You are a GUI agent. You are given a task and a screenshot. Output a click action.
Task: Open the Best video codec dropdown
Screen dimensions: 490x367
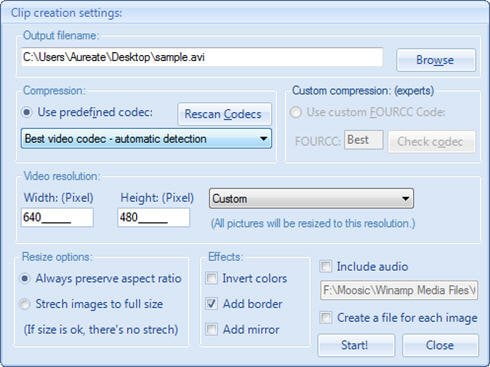pyautogui.click(x=146, y=139)
